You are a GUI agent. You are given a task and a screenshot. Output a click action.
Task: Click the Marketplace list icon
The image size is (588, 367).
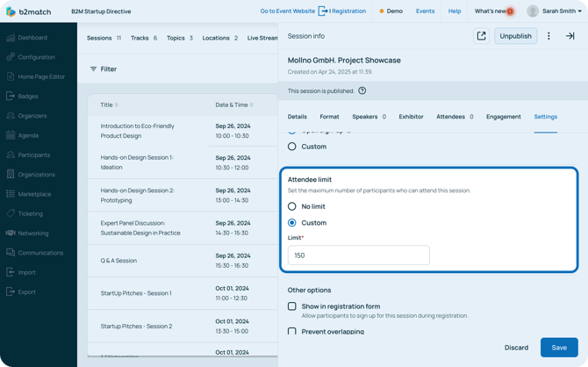[11, 194]
